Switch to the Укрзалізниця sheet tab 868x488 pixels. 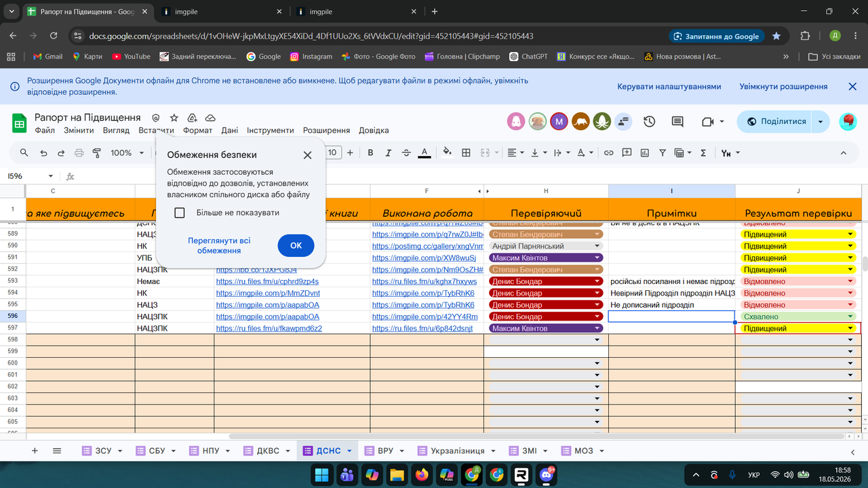pos(458,451)
